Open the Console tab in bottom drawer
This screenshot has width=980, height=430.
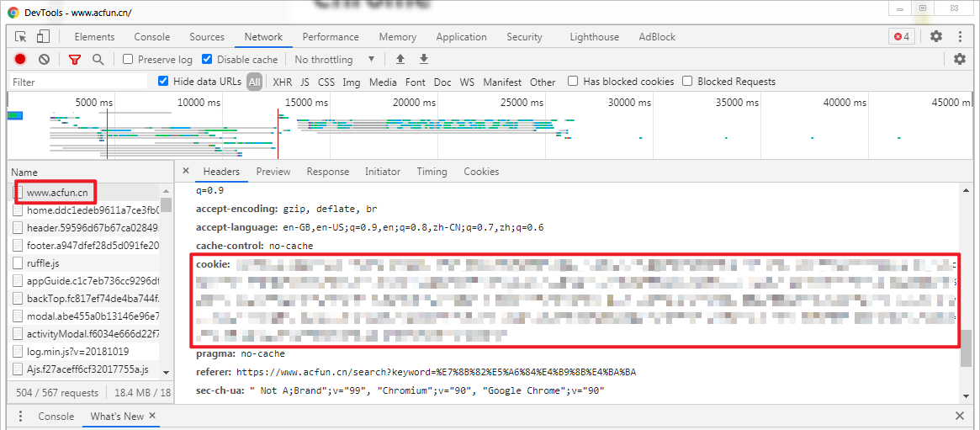(56, 417)
